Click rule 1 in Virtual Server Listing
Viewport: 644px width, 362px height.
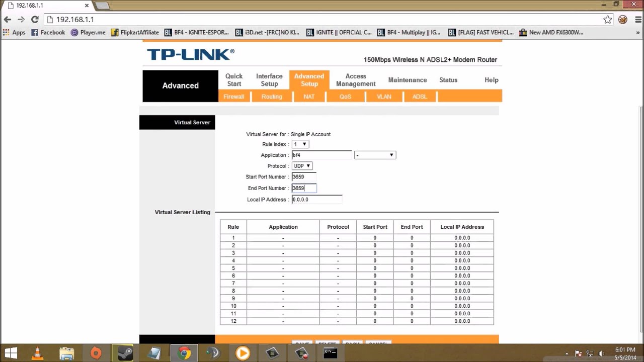coord(357,238)
